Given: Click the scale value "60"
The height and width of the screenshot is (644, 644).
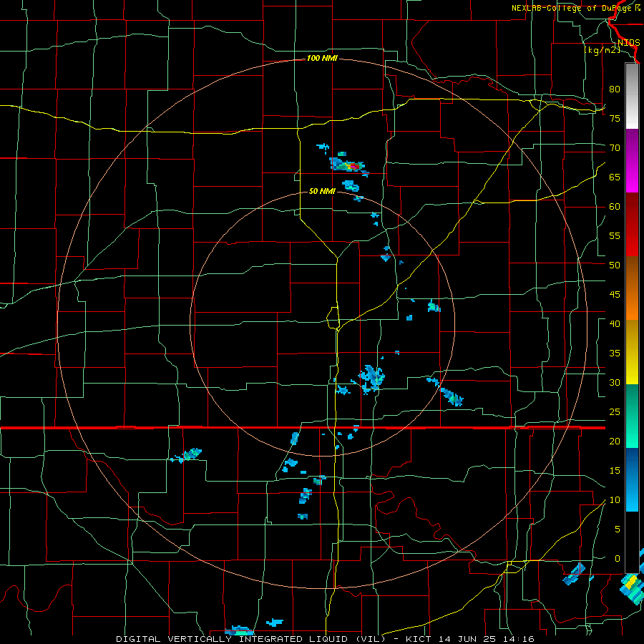Looking at the screenshot, I should click(615, 207).
